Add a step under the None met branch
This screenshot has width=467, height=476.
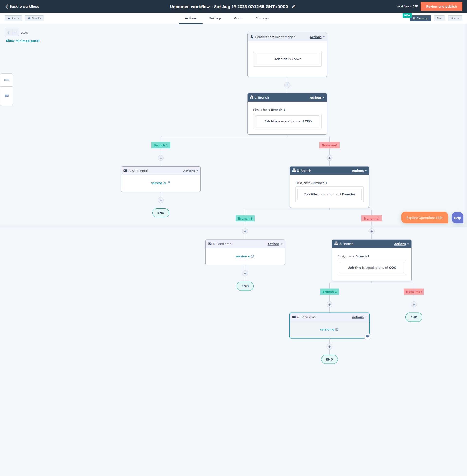click(x=329, y=158)
